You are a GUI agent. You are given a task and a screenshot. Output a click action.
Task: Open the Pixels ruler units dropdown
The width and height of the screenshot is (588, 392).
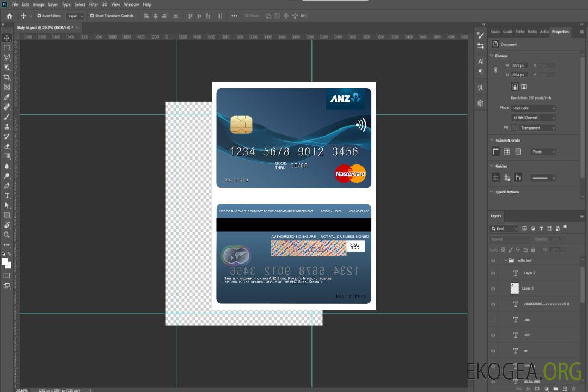pos(543,152)
